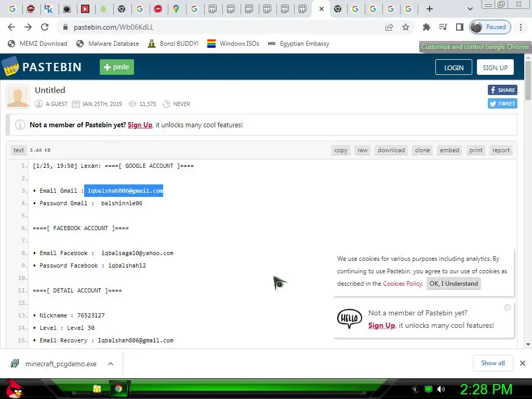
Task: Toggle the Chrome side panel
Action: pyautogui.click(x=460, y=27)
